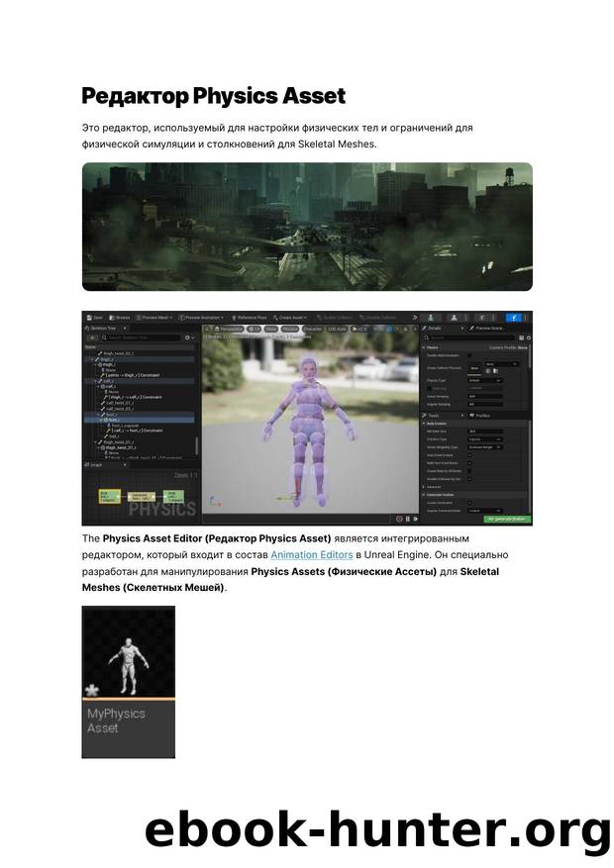The image size is (614, 868).
Task: Select the Details tab
Action: point(432,329)
